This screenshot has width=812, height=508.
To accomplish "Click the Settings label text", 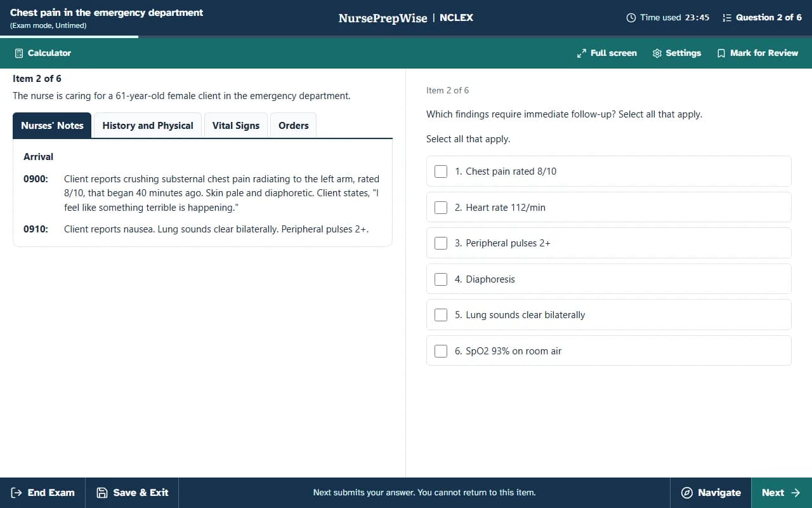I will [683, 53].
